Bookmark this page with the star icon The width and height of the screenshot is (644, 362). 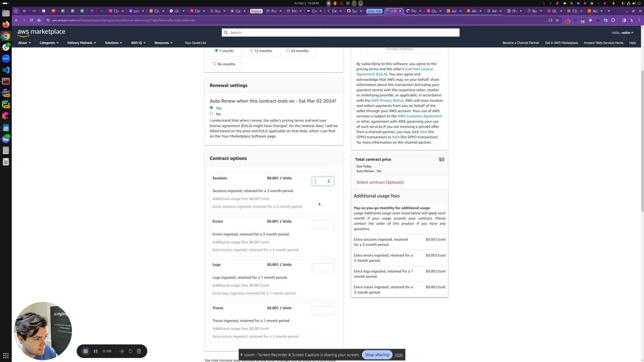click(557, 20)
